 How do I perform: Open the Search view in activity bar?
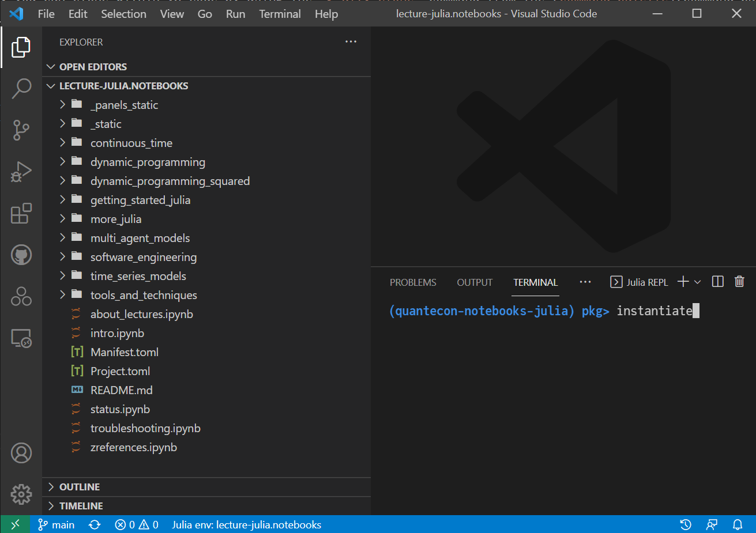pos(21,88)
